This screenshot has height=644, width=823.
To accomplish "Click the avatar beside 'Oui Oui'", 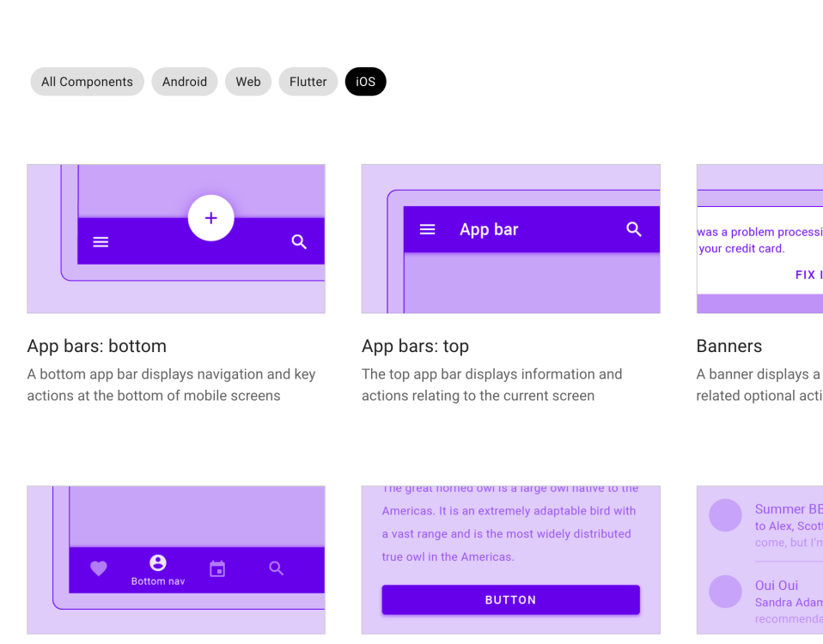I will 725,592.
